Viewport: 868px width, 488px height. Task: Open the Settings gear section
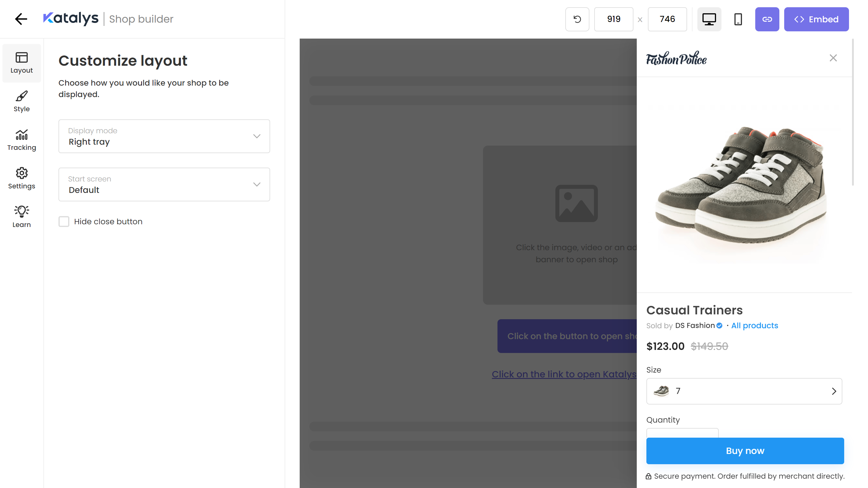tap(22, 178)
